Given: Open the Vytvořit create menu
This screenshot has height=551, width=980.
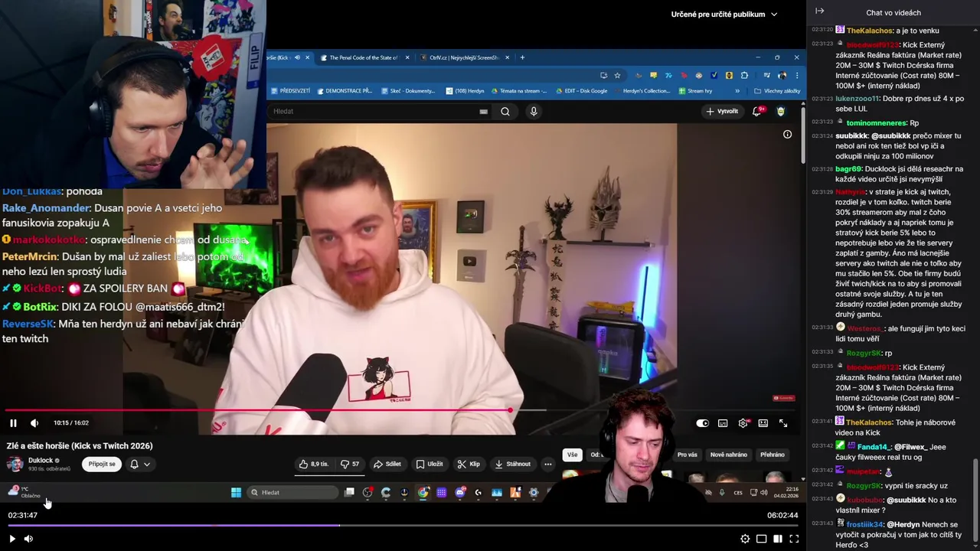Looking at the screenshot, I should tap(722, 111).
